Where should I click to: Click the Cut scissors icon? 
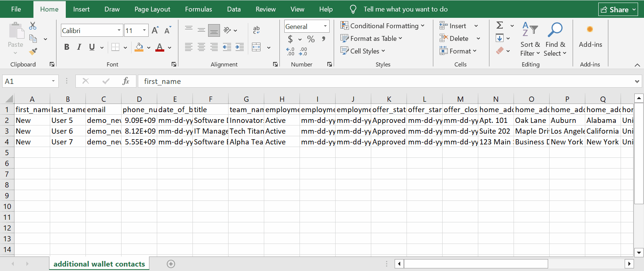[33, 26]
